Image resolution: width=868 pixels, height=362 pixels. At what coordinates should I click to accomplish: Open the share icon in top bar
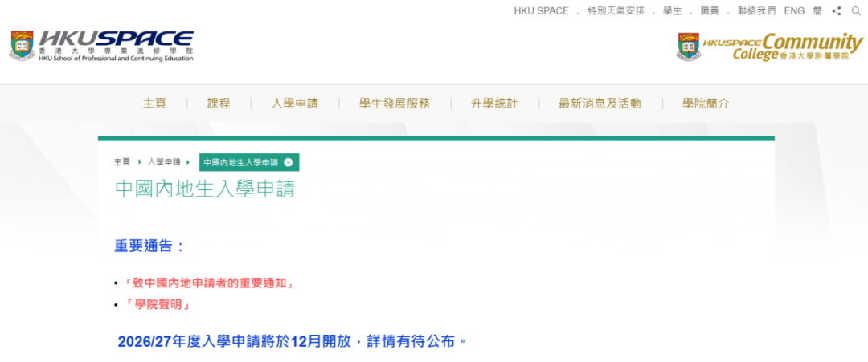(x=837, y=11)
